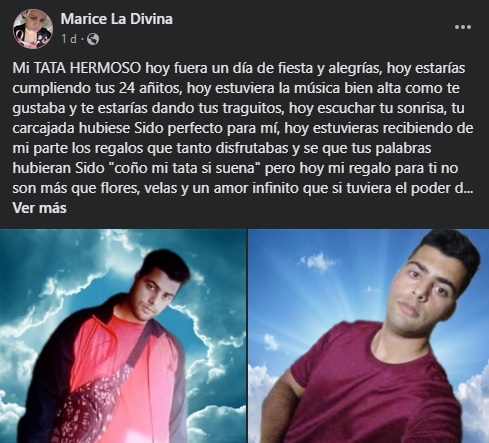Open Marice La Divina's round profile picture
This screenshot has height=443, width=489.
[x=33, y=29]
